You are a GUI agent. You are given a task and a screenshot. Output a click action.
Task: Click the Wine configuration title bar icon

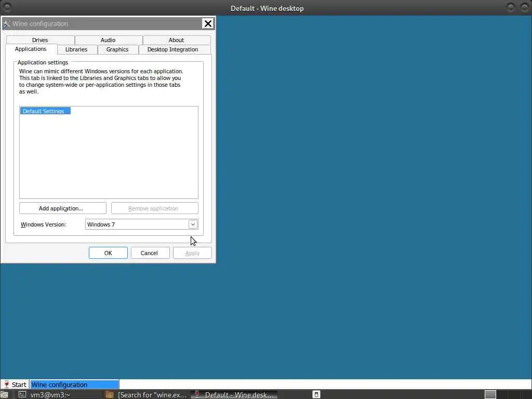pos(6,24)
